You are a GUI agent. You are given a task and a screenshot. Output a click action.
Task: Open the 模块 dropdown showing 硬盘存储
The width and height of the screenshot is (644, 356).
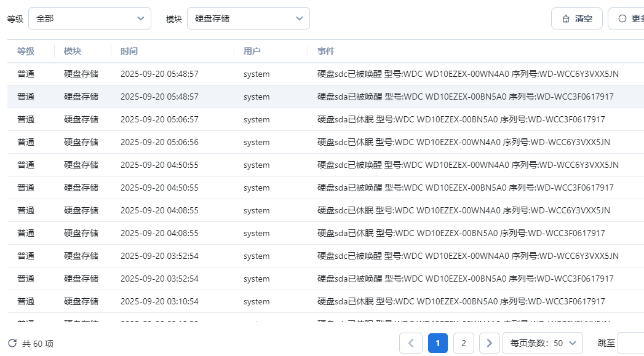coord(248,18)
